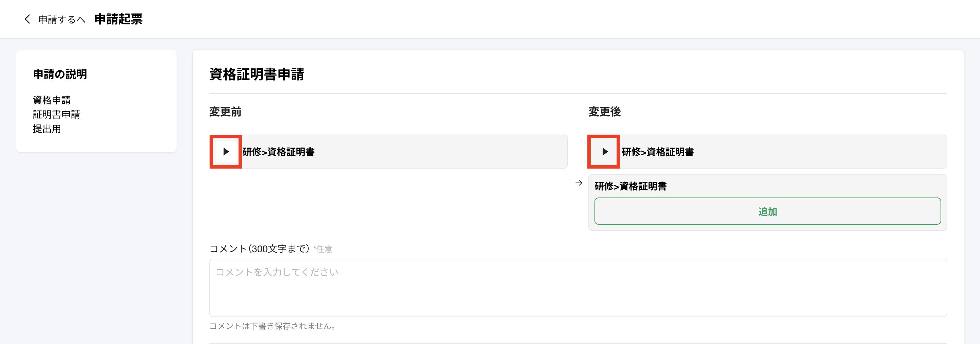This screenshot has height=344, width=980.
Task: Click the 提出用 description line
Action: click(47, 129)
